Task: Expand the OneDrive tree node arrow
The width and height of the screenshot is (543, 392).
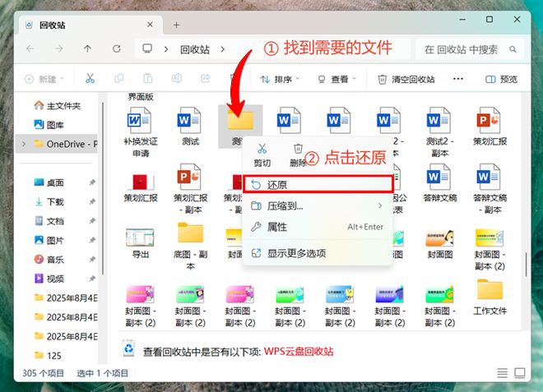Action: (x=24, y=144)
